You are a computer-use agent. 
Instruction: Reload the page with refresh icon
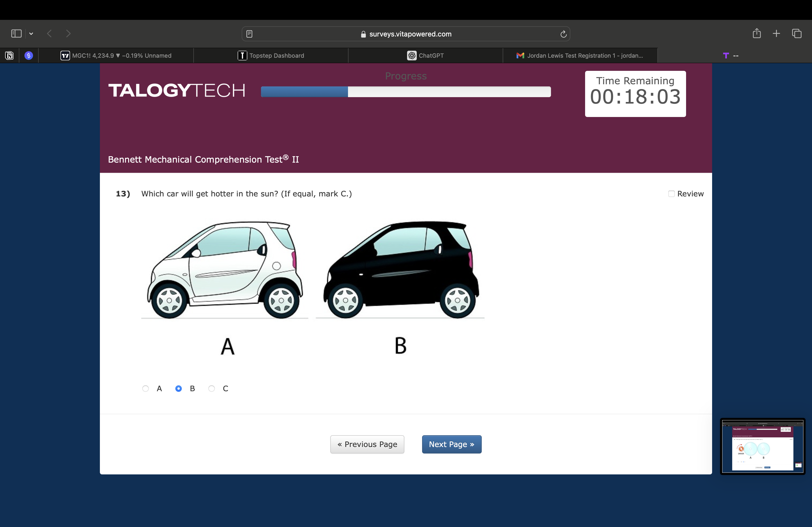pyautogui.click(x=563, y=34)
